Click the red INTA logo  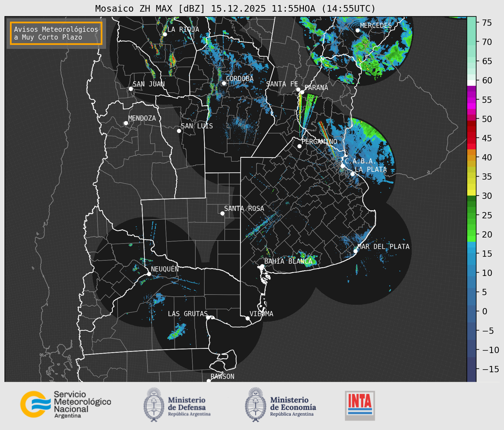(360, 405)
